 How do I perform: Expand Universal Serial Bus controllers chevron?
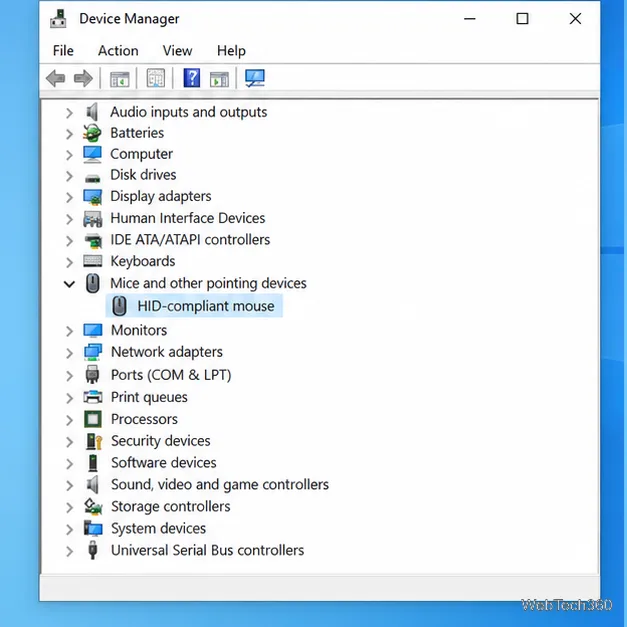pos(69,551)
